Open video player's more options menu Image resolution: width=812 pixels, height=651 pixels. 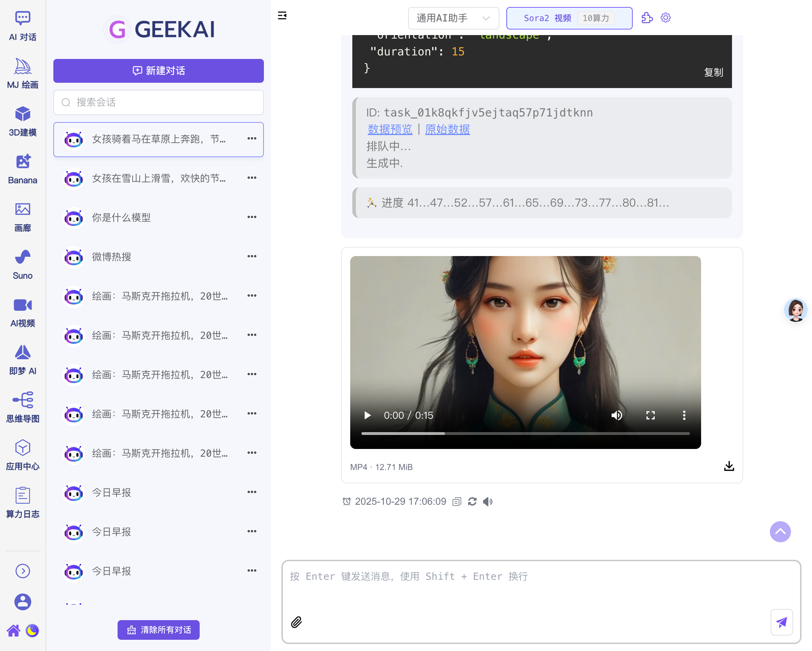tap(684, 415)
